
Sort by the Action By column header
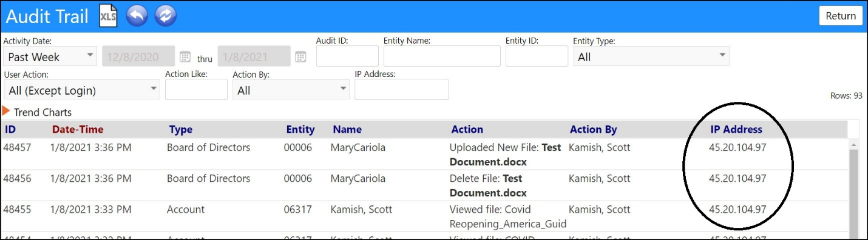tap(593, 129)
